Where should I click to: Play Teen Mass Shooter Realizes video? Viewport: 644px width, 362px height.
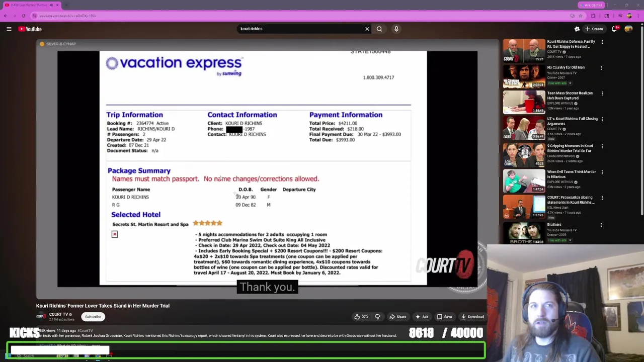(524, 102)
